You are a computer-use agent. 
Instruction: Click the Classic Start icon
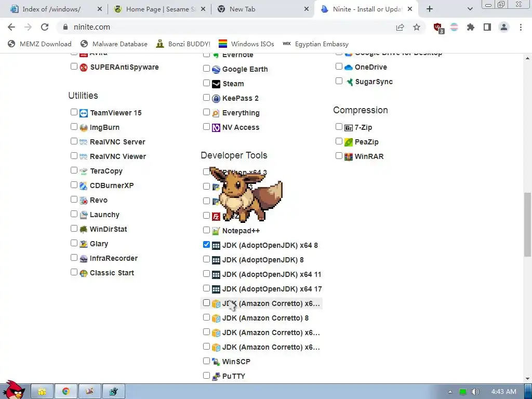pyautogui.click(x=84, y=273)
